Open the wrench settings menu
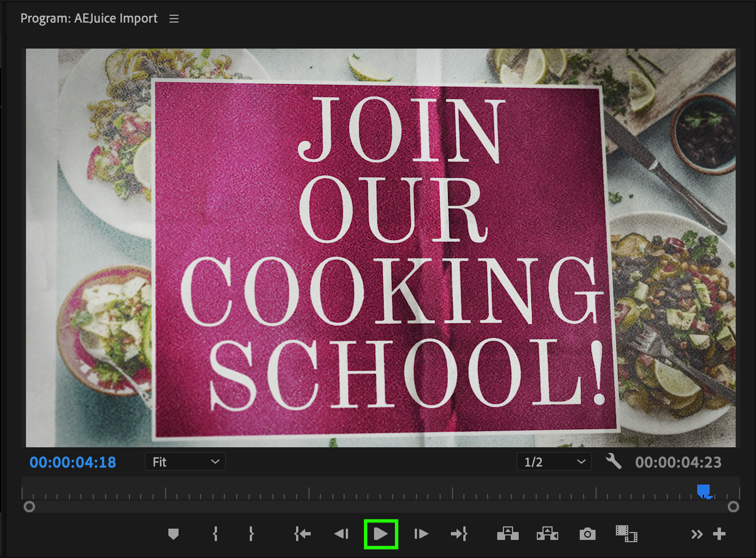 tap(613, 462)
